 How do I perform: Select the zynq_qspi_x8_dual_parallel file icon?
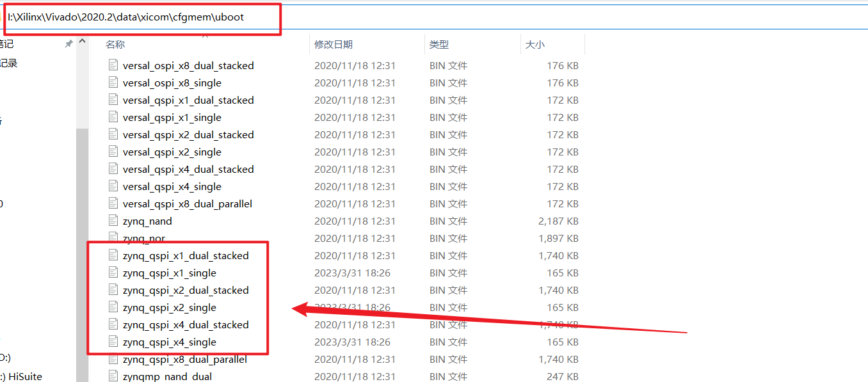[113, 359]
